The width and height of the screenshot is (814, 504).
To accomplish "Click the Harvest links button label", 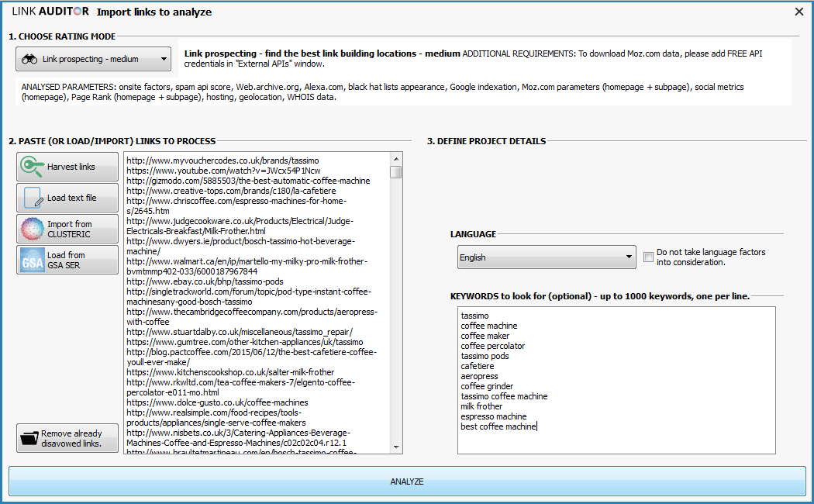I will [x=71, y=167].
